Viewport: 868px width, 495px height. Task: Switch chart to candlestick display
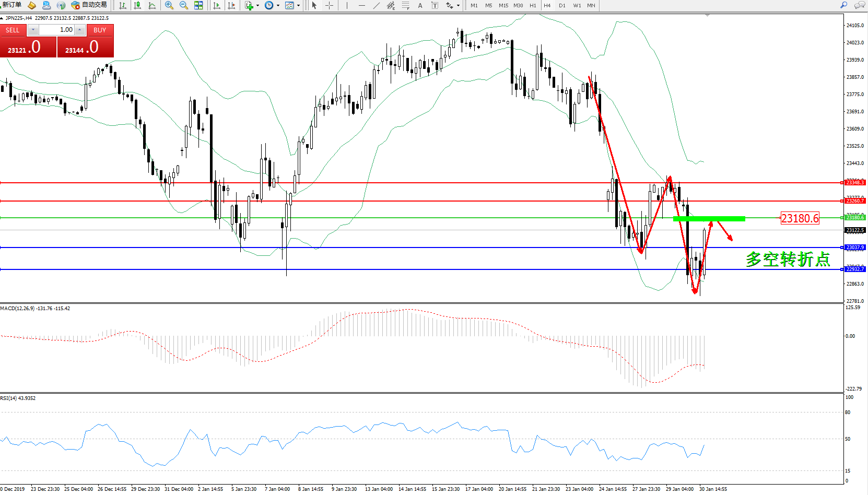point(137,5)
